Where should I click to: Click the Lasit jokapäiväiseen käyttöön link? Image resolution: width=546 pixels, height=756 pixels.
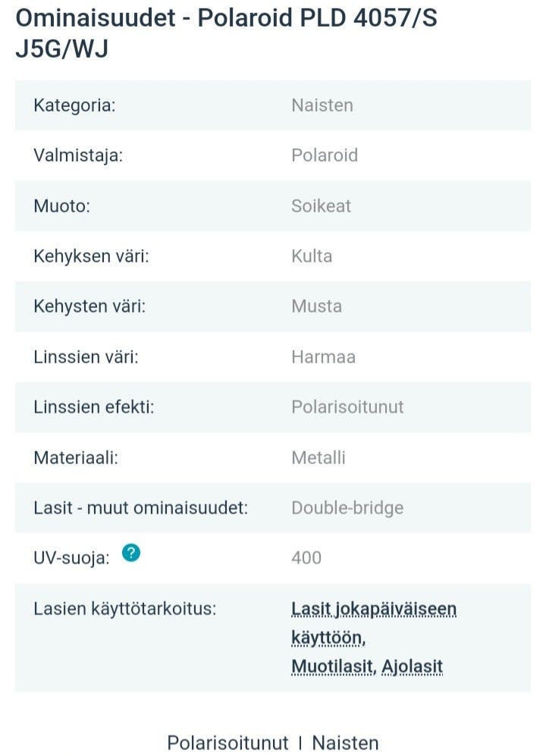374,609
